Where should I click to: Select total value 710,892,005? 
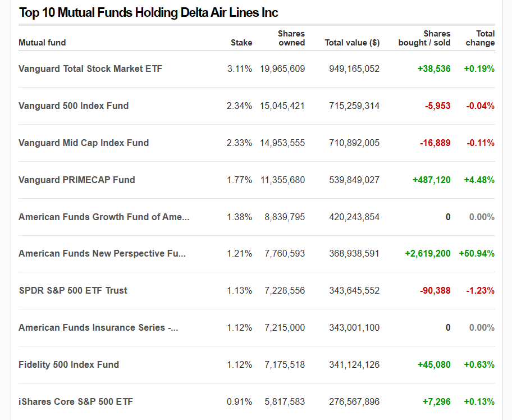(x=354, y=143)
